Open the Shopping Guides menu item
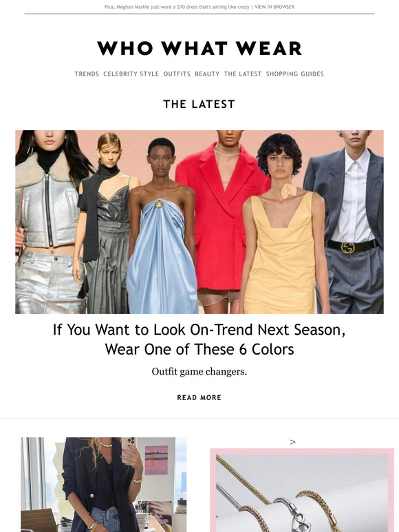Screen dimensions: 399x532 (x=294, y=74)
